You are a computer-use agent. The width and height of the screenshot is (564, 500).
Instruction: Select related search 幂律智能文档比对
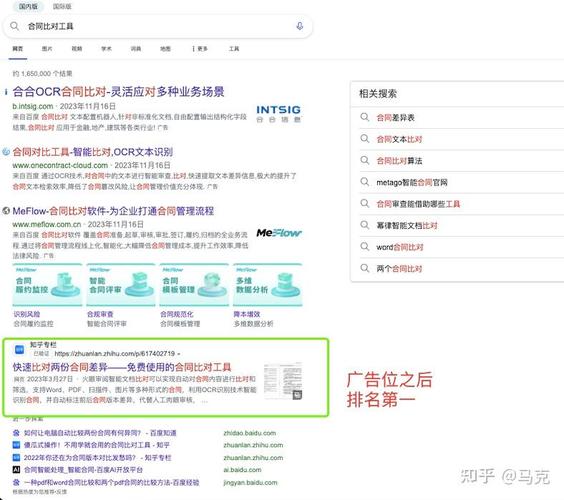(407, 226)
